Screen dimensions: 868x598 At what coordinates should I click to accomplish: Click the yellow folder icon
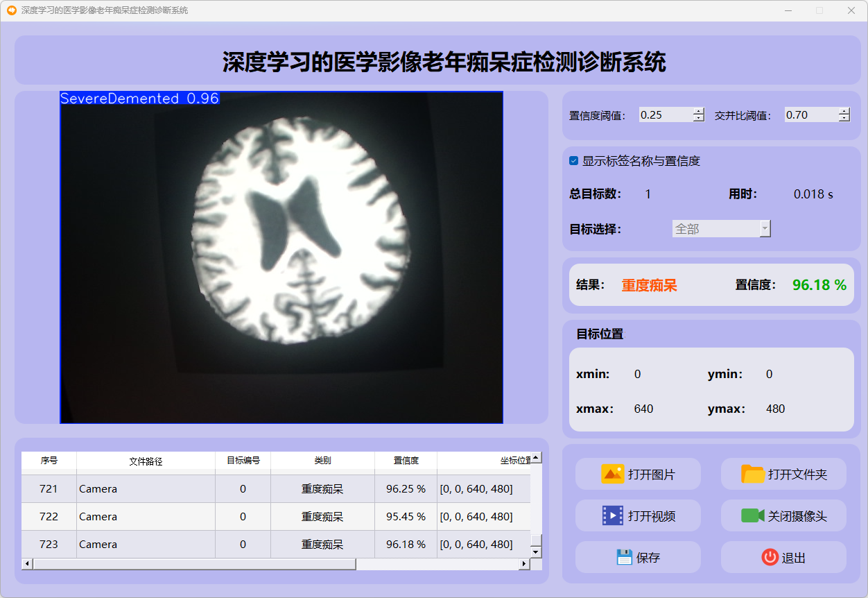coord(752,475)
